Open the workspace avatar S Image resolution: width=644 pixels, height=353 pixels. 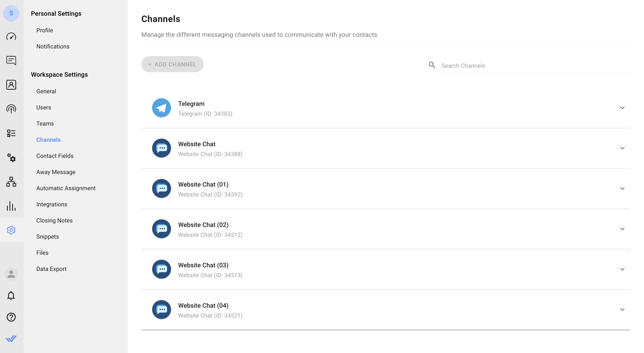point(11,13)
